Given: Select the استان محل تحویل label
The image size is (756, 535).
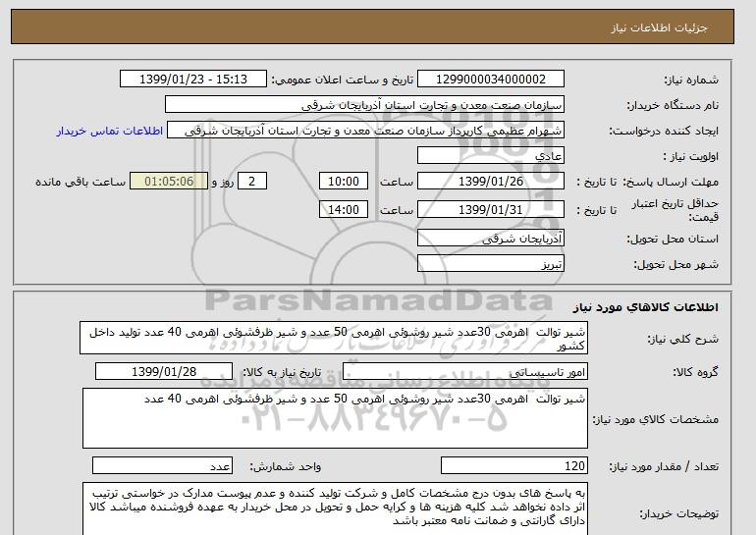Looking at the screenshot, I should coord(673,240).
